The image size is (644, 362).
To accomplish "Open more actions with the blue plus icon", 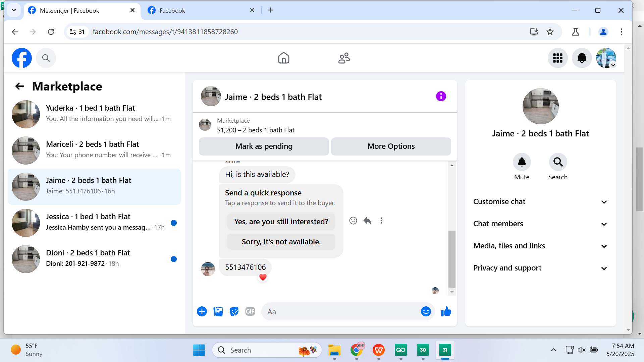I will (x=202, y=312).
